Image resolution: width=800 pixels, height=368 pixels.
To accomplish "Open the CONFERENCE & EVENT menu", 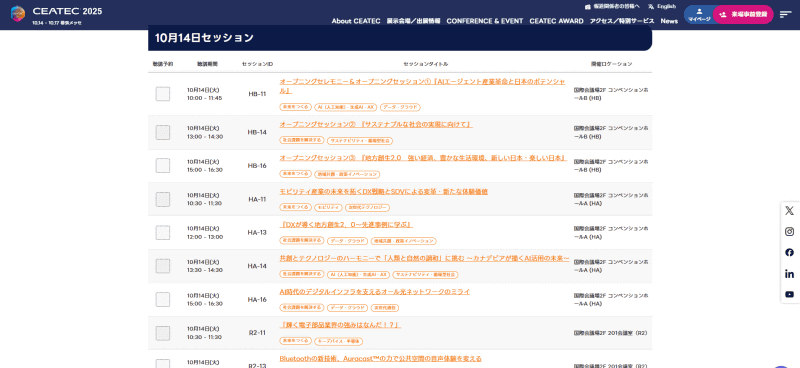I will 485,21.
